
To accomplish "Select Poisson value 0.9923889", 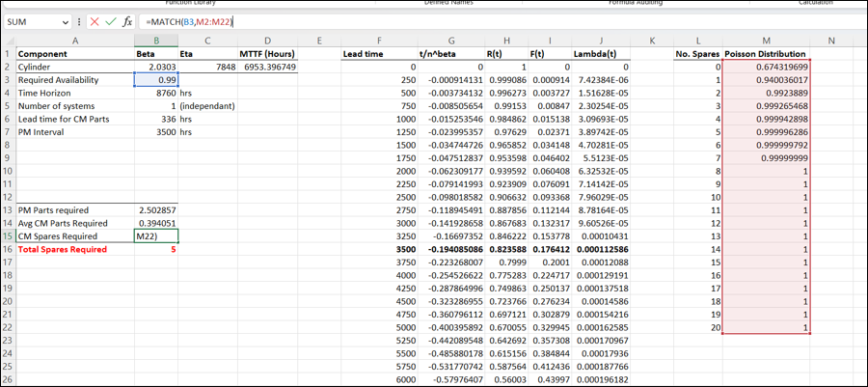I will point(766,93).
